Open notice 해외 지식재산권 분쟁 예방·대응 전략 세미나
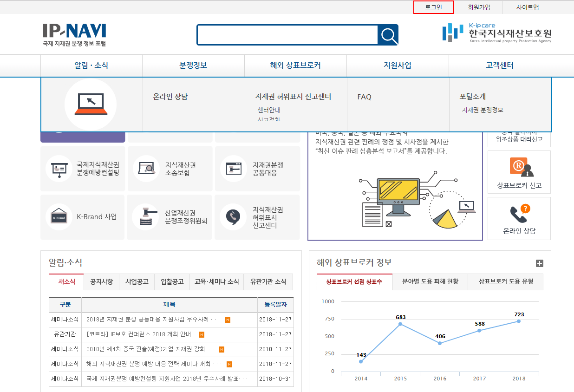Screen dimensions: 574x392 tap(154, 364)
